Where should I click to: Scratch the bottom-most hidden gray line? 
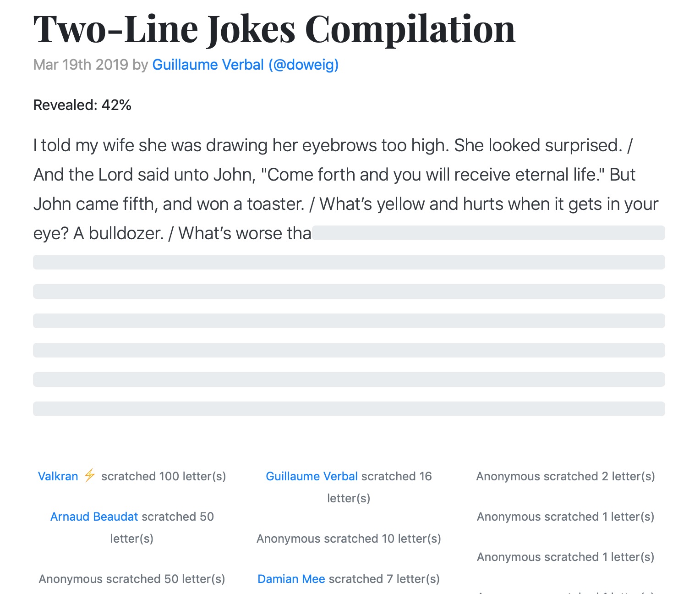pyautogui.click(x=349, y=409)
